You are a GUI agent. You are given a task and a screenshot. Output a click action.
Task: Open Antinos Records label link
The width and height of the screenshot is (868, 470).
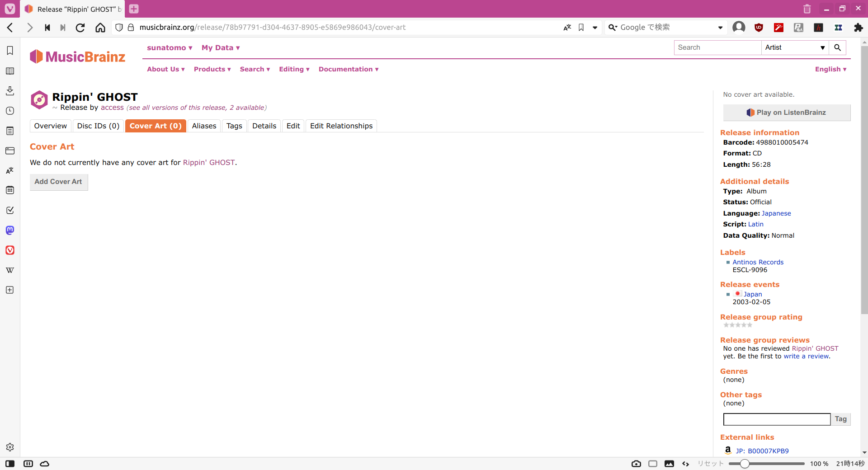(758, 262)
